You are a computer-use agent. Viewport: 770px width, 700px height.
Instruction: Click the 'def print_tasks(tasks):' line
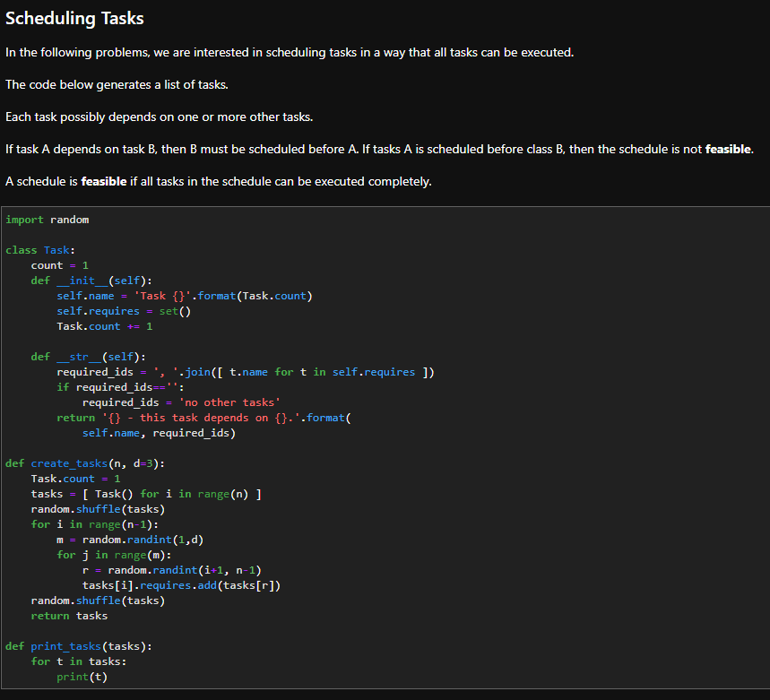click(79, 646)
